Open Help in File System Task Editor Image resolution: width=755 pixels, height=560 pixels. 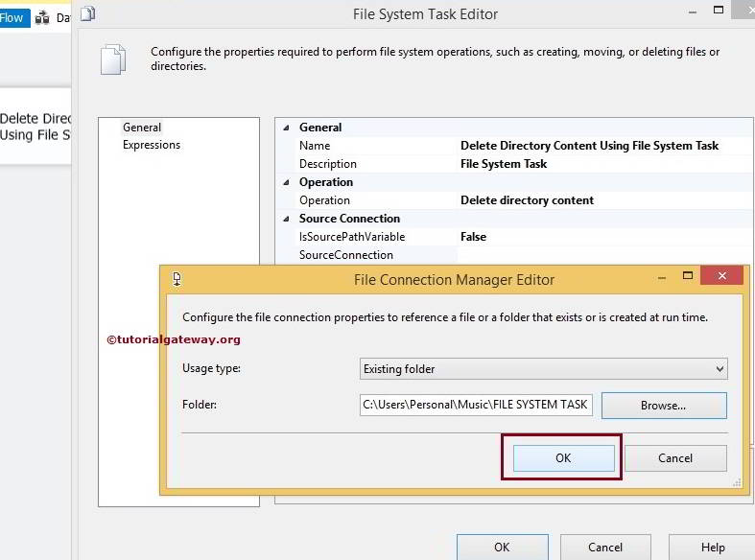tap(713, 548)
